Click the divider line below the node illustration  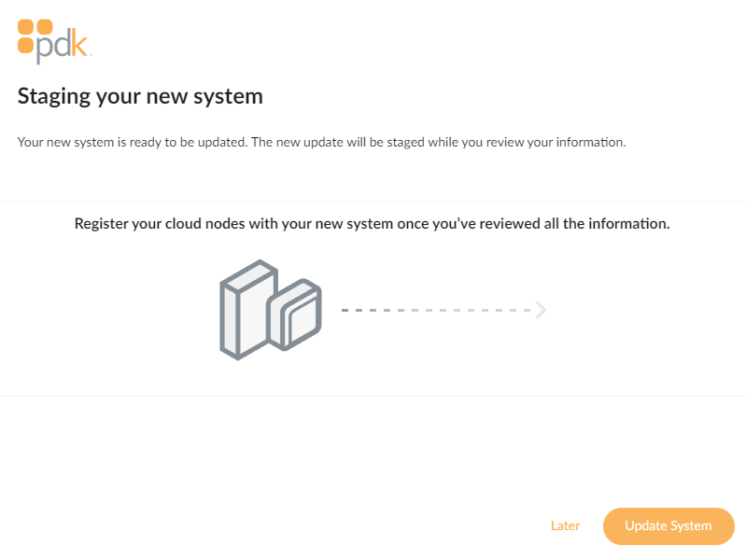pos(373,396)
